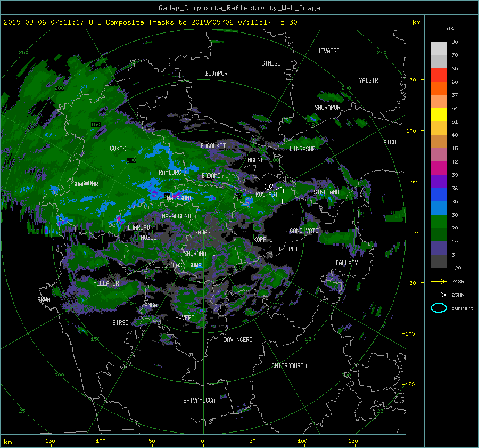Click the LAXMESHWAR city label
479x448 pixels.
[x=188, y=265]
